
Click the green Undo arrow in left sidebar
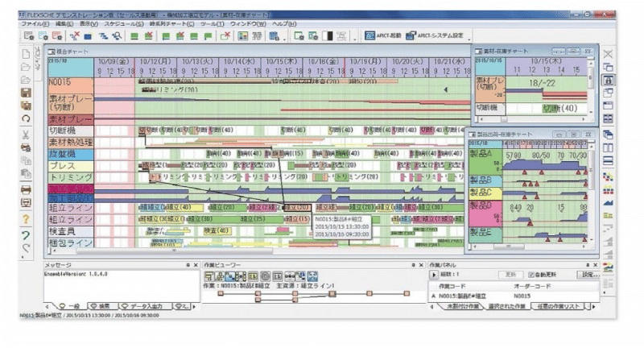click(x=26, y=235)
